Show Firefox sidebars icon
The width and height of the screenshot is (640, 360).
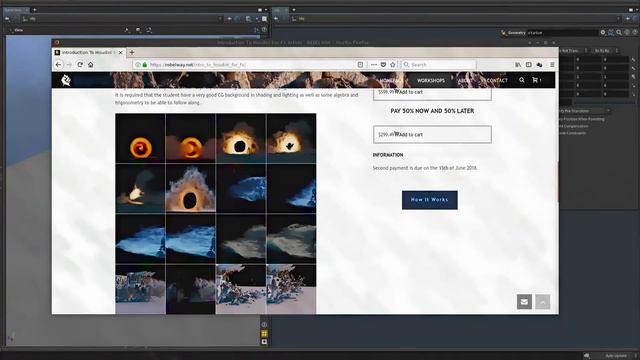click(x=529, y=64)
